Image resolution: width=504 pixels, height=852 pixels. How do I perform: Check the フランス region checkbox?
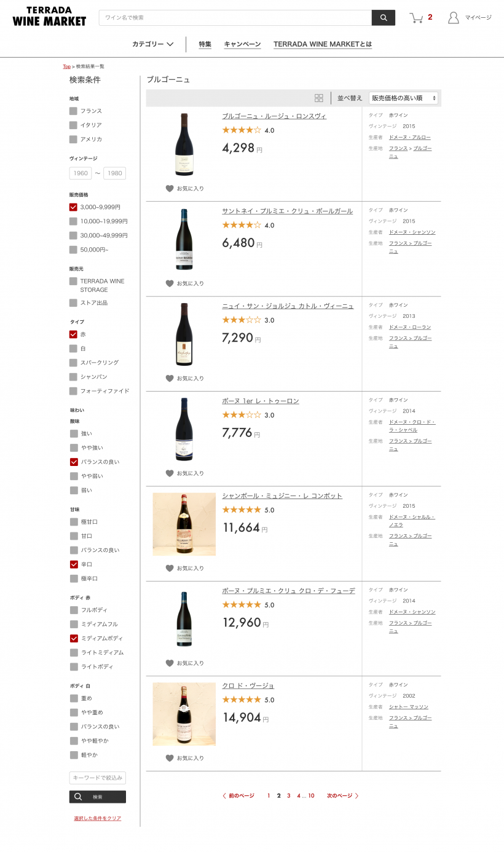(74, 111)
